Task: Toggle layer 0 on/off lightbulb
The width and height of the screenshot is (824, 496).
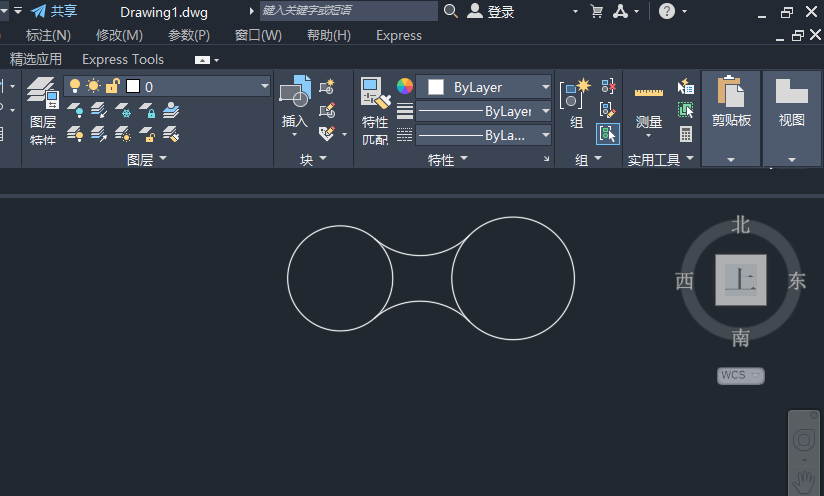Action: click(x=75, y=86)
